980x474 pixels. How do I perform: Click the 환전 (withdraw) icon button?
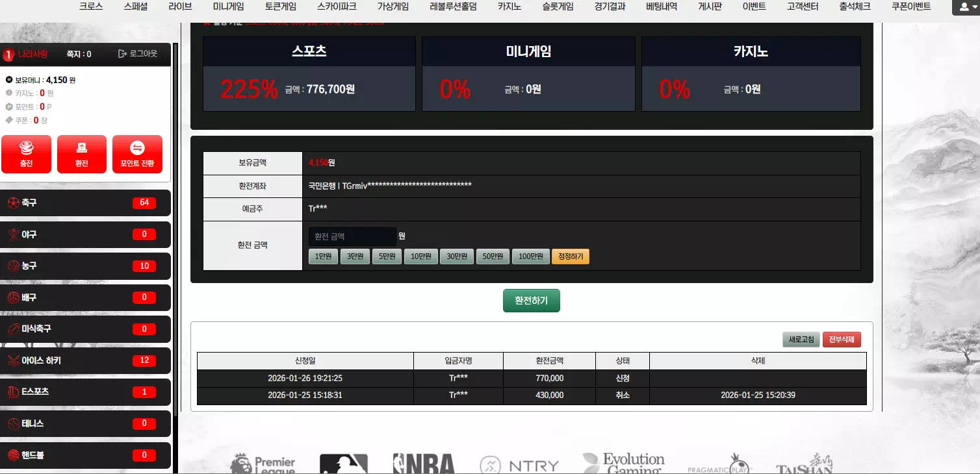tap(81, 154)
